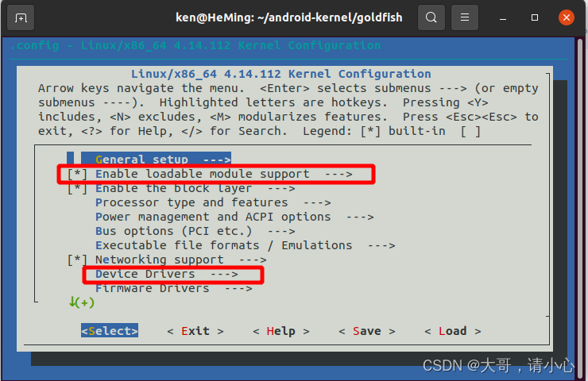Viewport: 588px width, 381px height.
Task: Click the terminal search icon
Action: point(431,17)
